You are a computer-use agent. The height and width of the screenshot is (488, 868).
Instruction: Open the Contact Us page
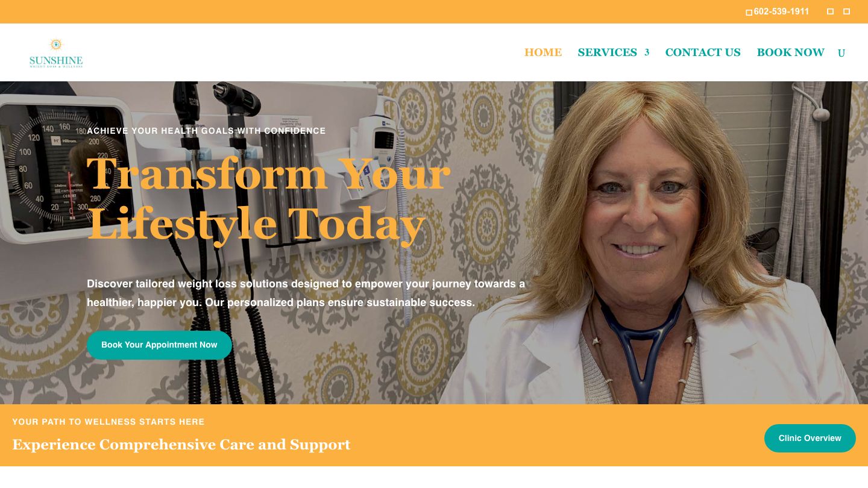(x=703, y=52)
